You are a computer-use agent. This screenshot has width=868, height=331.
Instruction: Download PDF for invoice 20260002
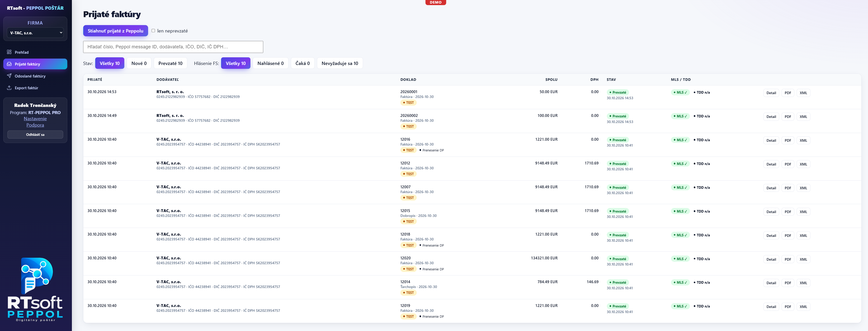click(x=787, y=117)
